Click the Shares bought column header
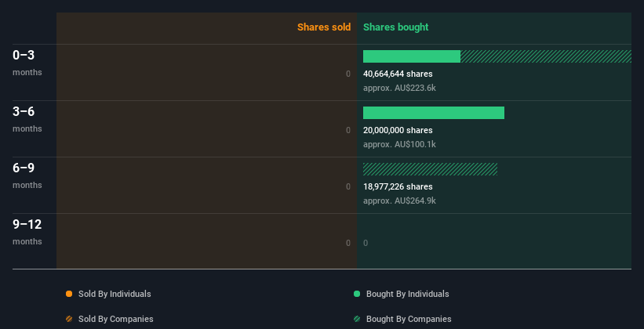This screenshot has height=329, width=644. coord(395,27)
